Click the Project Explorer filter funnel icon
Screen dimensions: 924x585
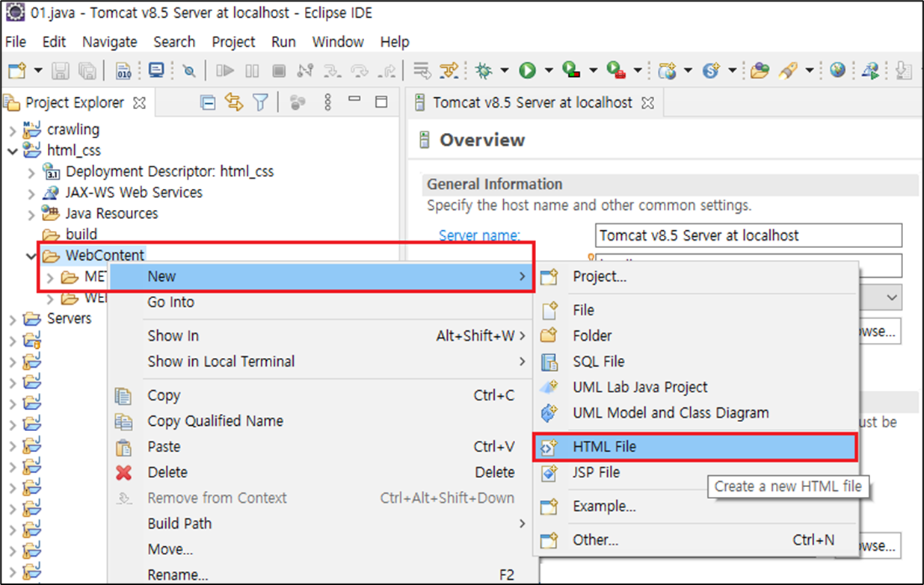260,102
